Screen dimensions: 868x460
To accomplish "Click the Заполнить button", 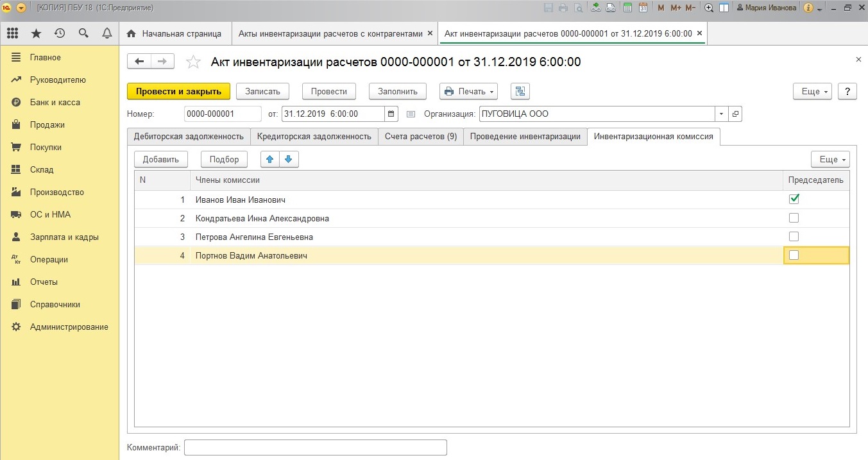I will pyautogui.click(x=398, y=91).
